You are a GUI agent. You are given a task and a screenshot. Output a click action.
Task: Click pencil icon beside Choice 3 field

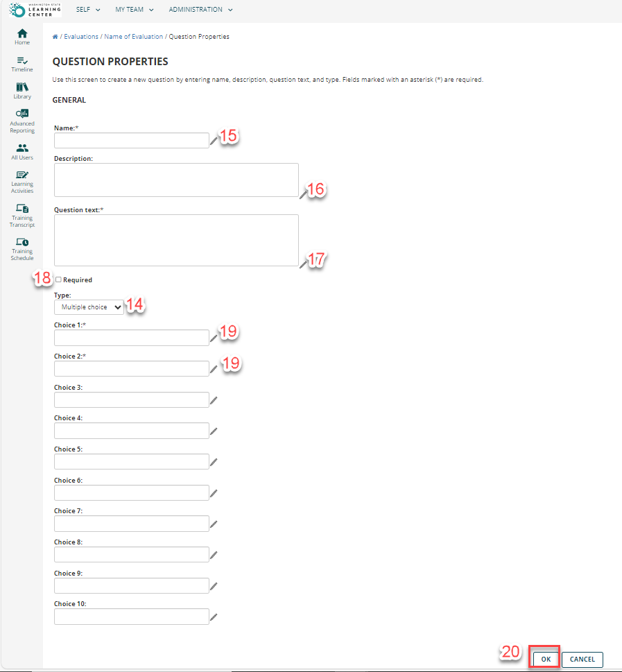pos(214,400)
